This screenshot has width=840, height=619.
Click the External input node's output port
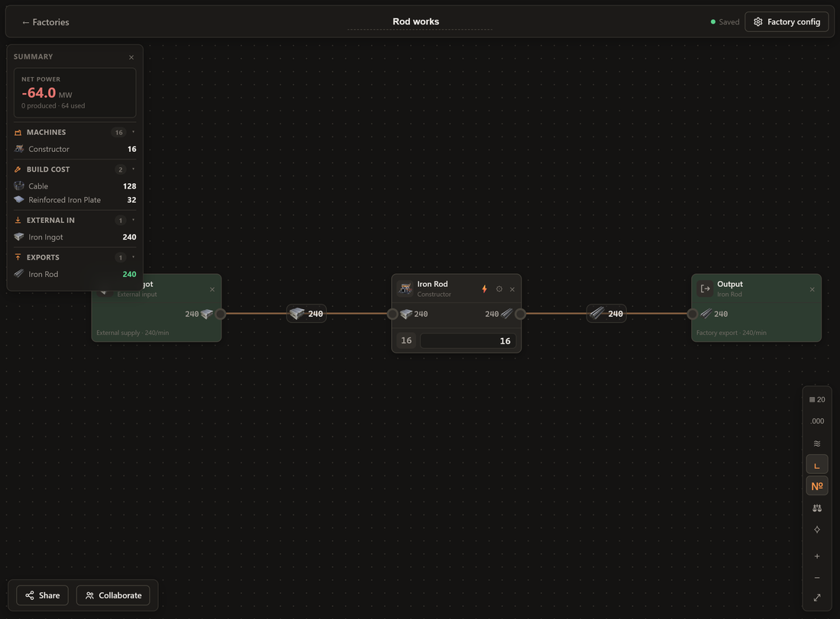point(220,314)
